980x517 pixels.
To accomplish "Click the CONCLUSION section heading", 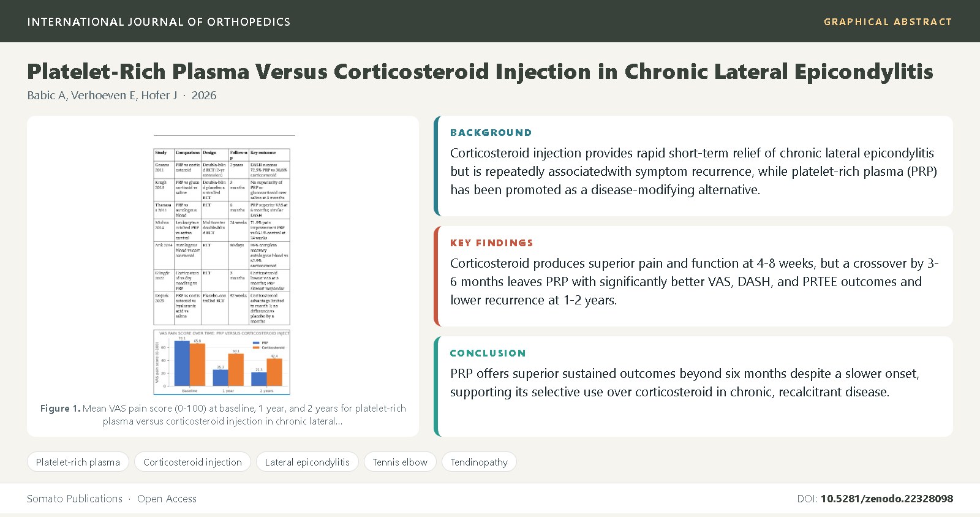I will (488, 353).
